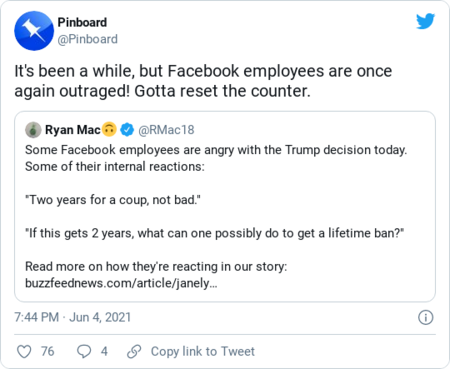Open the @RMac18 handle
Screen dimensions: 450x369
click(166, 130)
